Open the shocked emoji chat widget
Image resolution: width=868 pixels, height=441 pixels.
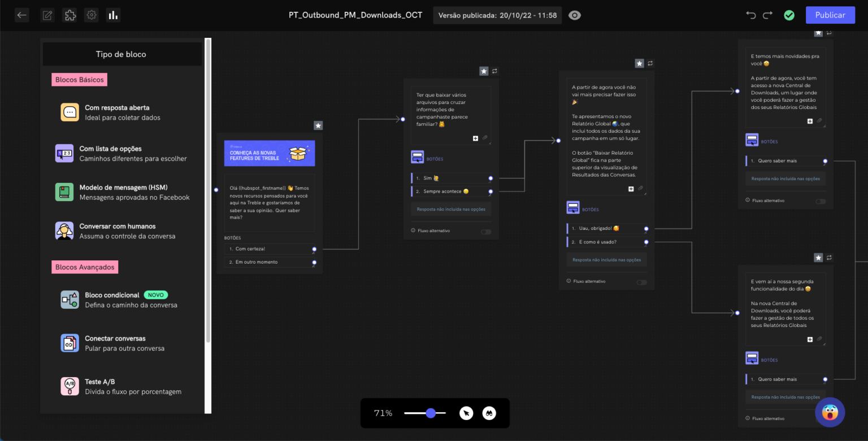[x=830, y=412]
